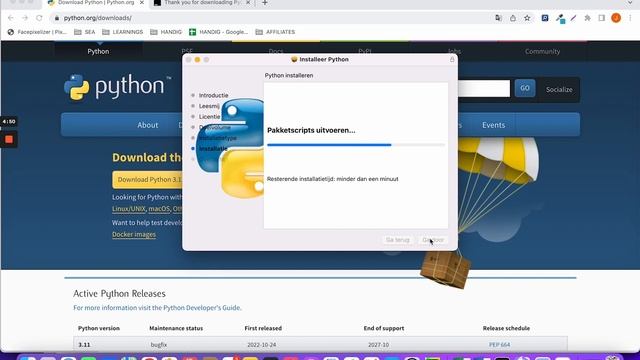Image resolution: width=640 pixels, height=360 pixels.
Task: Click the blue R extension icon
Action: pos(545,18)
